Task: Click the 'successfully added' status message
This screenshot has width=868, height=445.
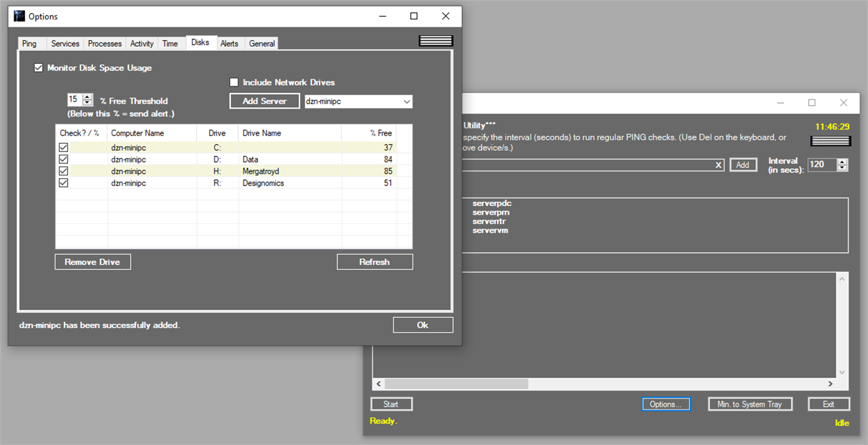Action: click(100, 325)
